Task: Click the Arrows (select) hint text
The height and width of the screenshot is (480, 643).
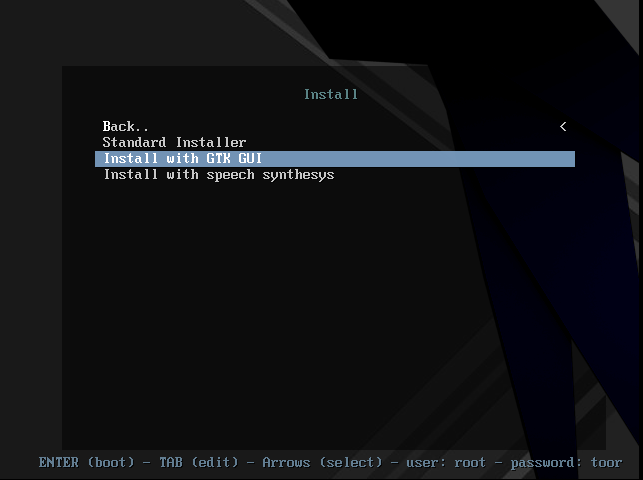Action: [x=322, y=462]
